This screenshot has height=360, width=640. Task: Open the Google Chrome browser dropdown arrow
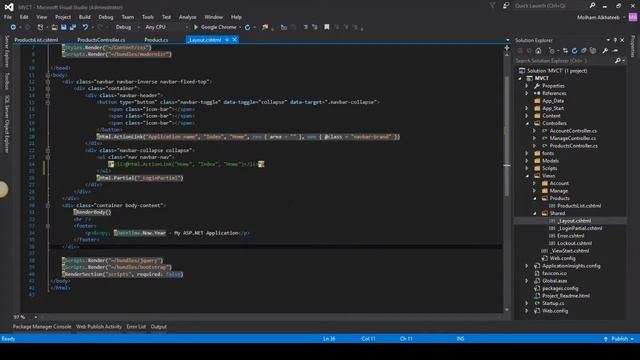240,27
